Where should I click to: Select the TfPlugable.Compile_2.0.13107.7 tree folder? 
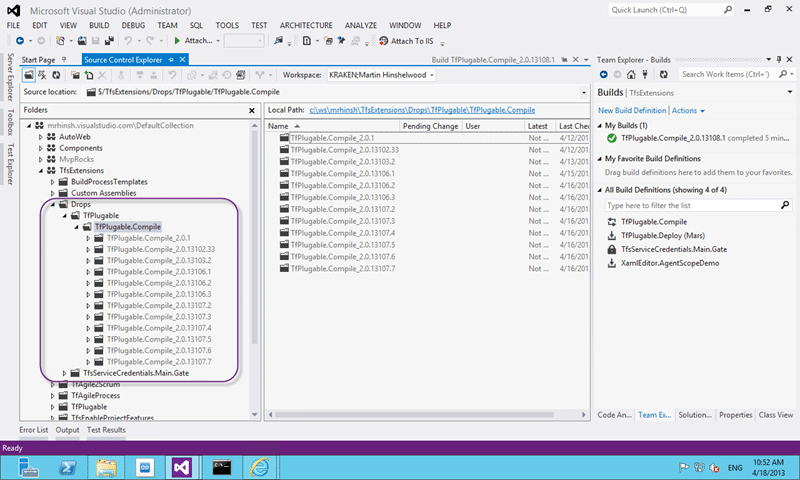159,362
